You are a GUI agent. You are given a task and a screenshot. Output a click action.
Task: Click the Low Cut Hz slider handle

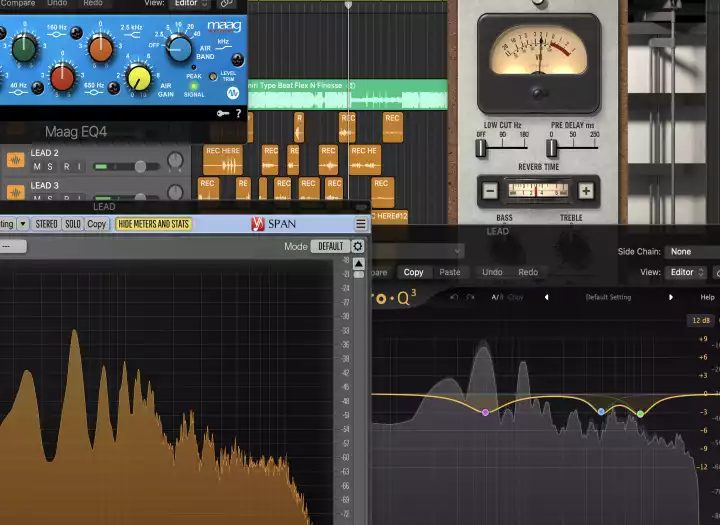point(481,147)
